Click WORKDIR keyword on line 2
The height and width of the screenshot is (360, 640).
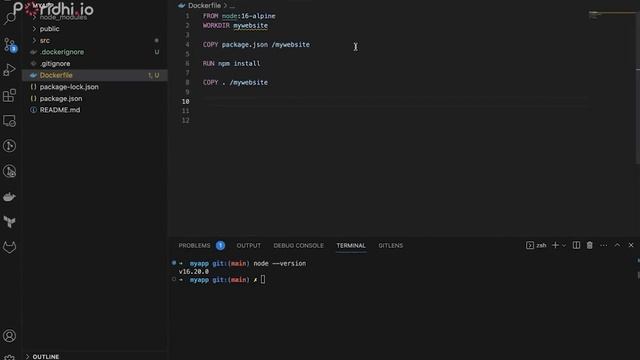tap(216, 25)
